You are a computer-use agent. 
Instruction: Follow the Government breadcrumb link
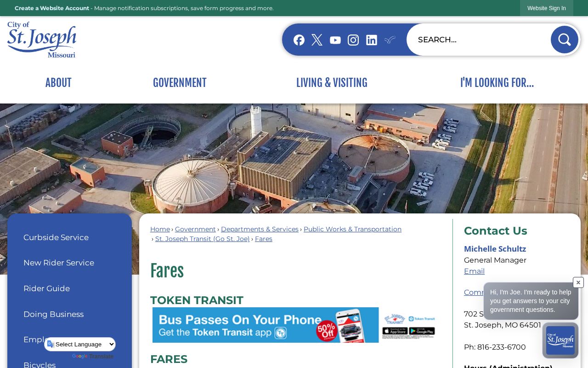(195, 229)
